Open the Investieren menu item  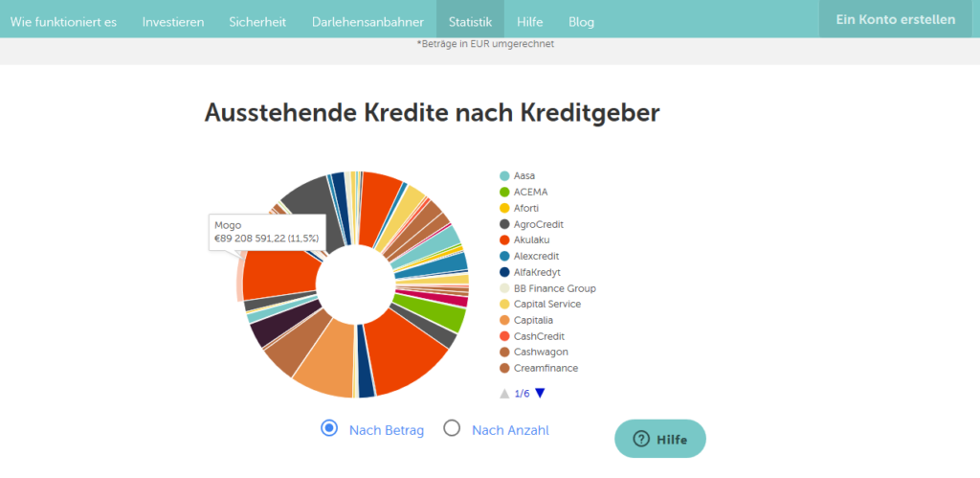click(x=173, y=22)
